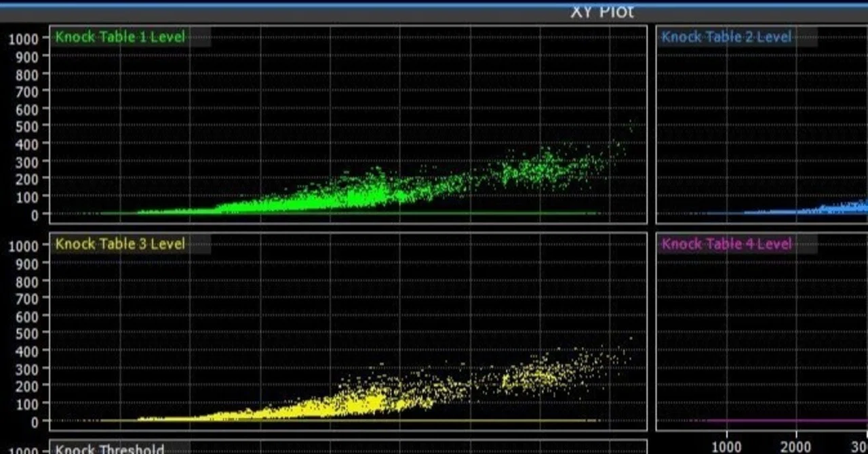Screen dimensions: 868x454
Task: Click the 400 axis value of Table 3
Action: pos(29,351)
